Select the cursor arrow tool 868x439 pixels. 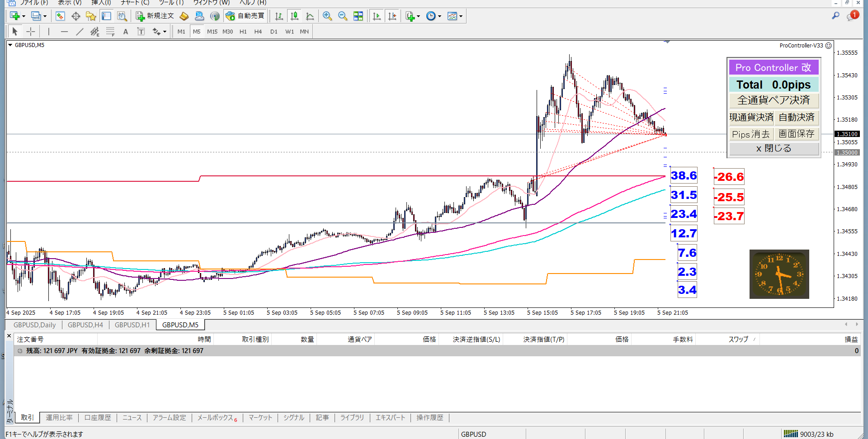pos(15,32)
